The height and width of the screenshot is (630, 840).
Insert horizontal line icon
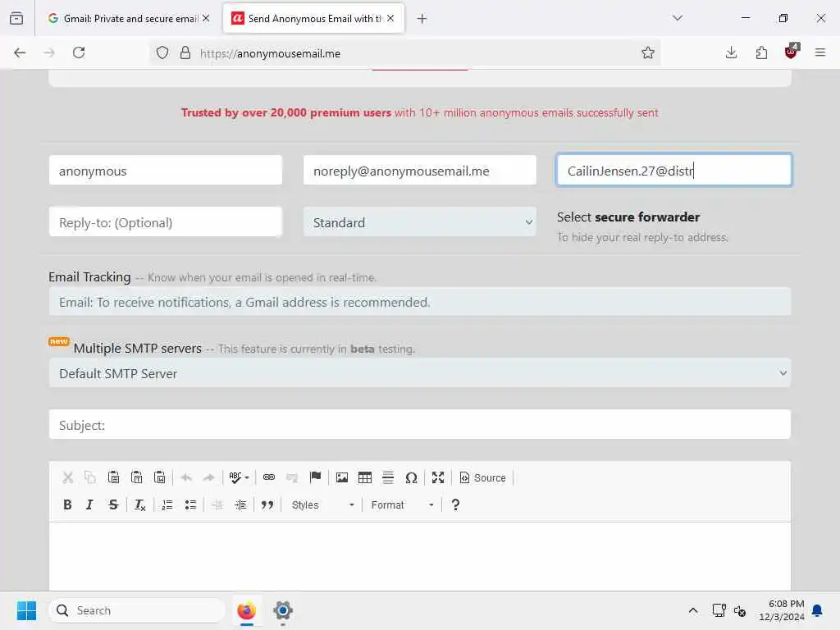pos(388,477)
